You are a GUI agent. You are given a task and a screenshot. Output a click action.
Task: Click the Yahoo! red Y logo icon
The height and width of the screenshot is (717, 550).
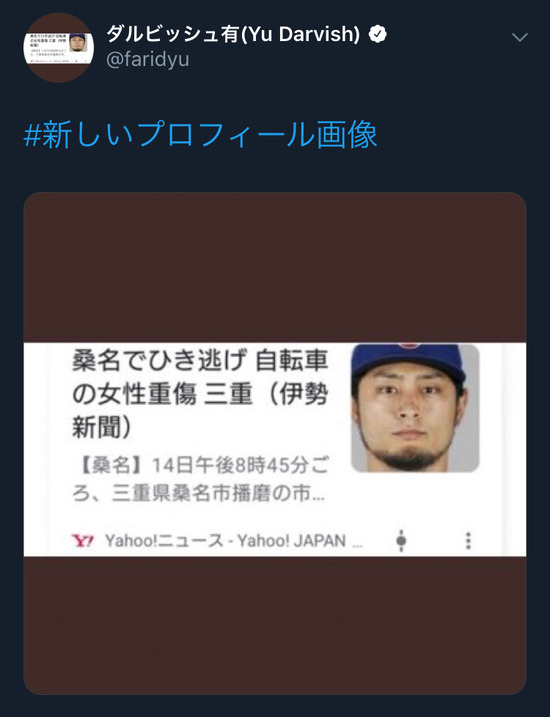82,540
